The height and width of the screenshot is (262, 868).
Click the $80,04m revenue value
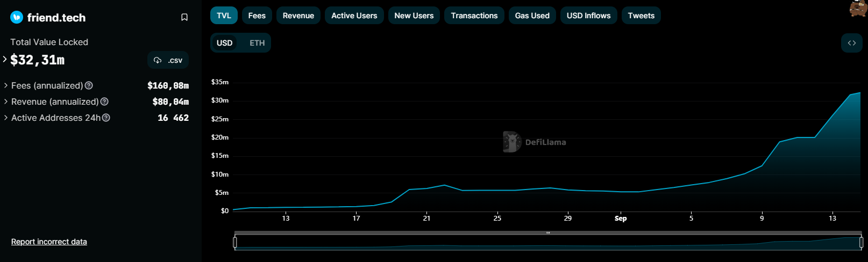(171, 101)
